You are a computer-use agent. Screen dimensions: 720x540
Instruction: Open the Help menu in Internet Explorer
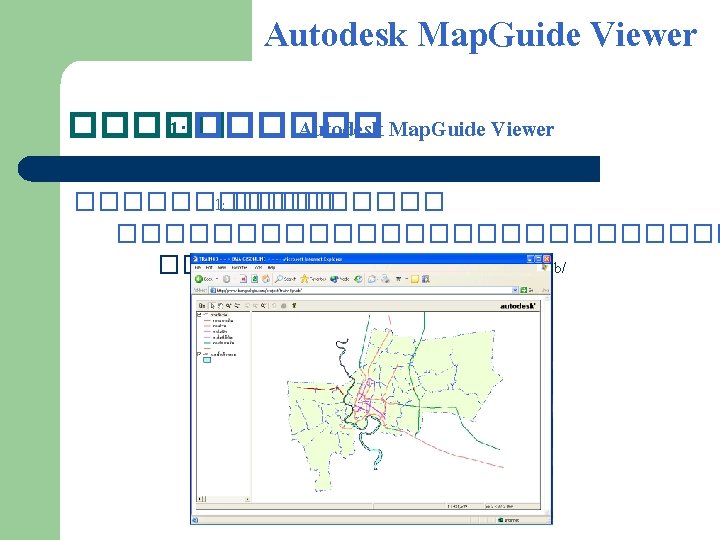(x=271, y=267)
